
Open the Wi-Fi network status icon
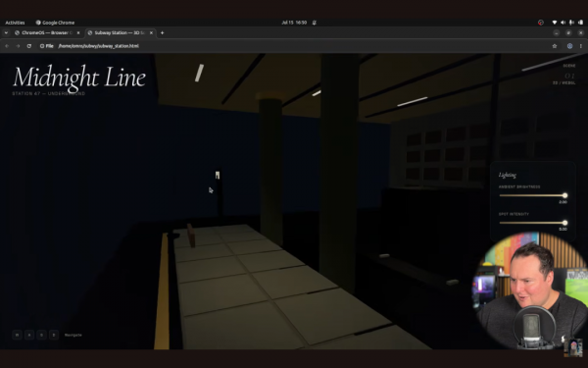(x=555, y=23)
